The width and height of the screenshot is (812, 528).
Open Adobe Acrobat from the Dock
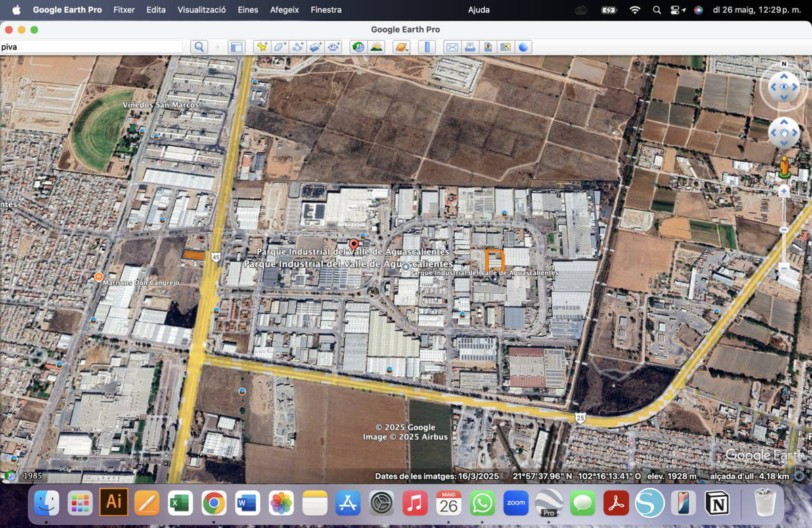616,503
